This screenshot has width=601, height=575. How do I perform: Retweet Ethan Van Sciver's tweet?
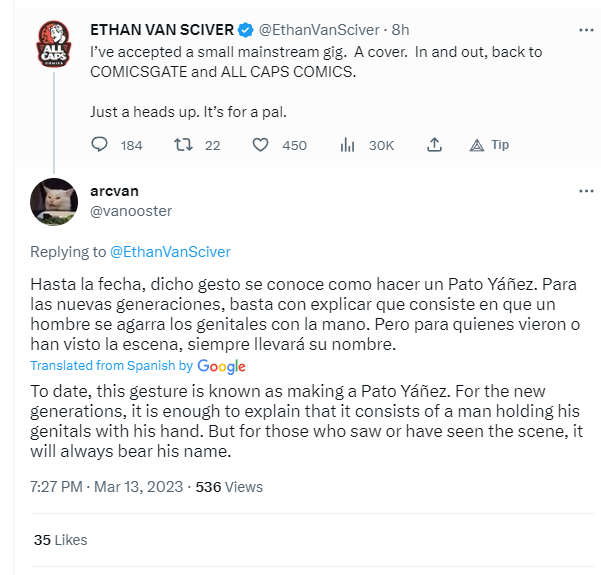pyautogui.click(x=183, y=145)
